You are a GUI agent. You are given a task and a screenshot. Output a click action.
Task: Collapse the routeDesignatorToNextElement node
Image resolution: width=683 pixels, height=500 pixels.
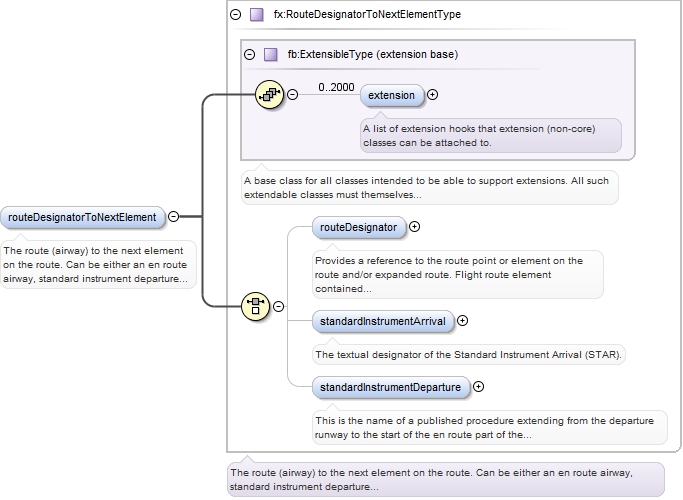[174, 216]
